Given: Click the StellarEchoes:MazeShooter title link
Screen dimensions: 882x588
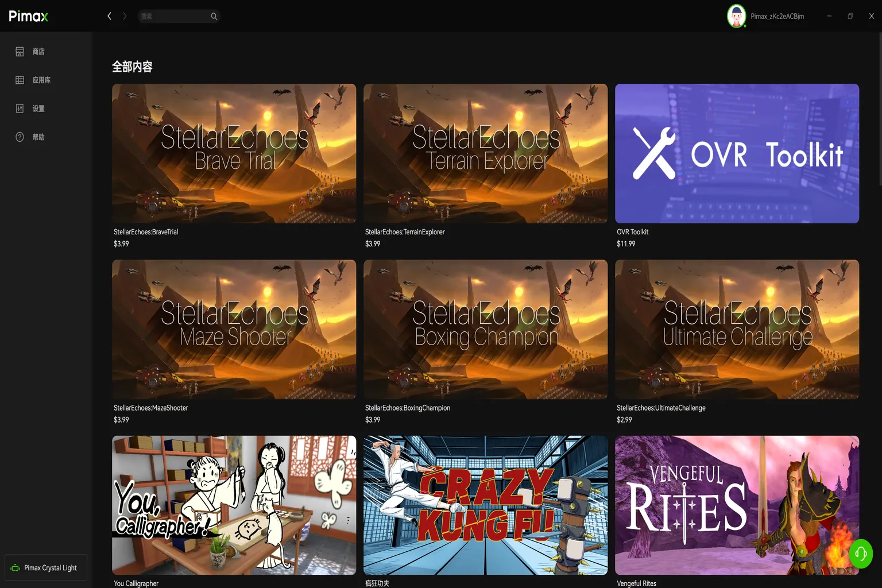Looking at the screenshot, I should coord(151,408).
